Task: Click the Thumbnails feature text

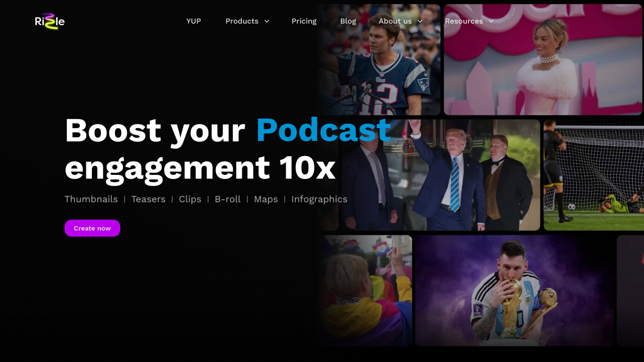Action: (x=91, y=199)
